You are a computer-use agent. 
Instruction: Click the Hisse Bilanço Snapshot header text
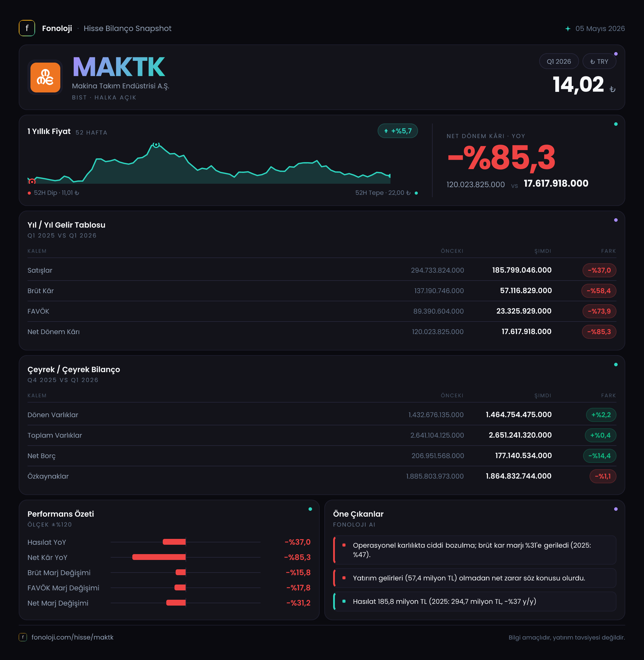pyautogui.click(x=128, y=28)
